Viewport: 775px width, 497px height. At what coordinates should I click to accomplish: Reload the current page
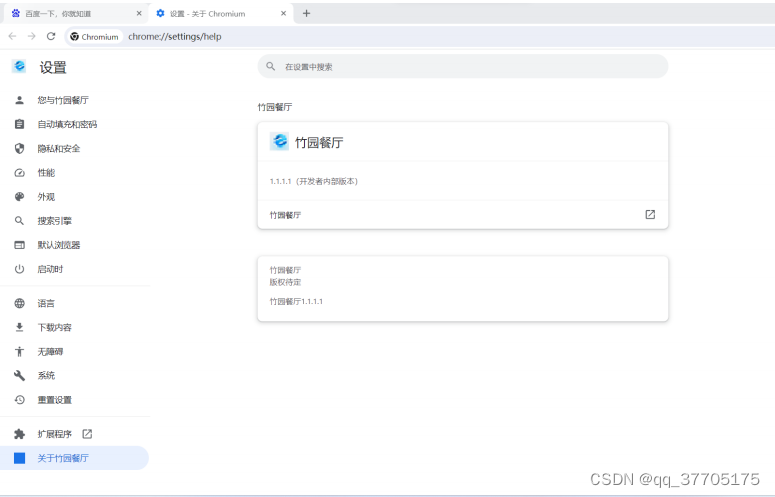coord(51,36)
